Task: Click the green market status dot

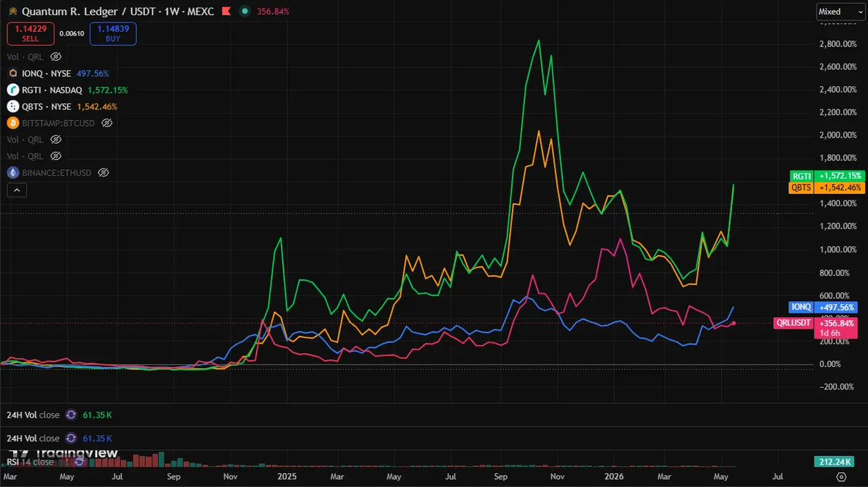Action: [245, 11]
